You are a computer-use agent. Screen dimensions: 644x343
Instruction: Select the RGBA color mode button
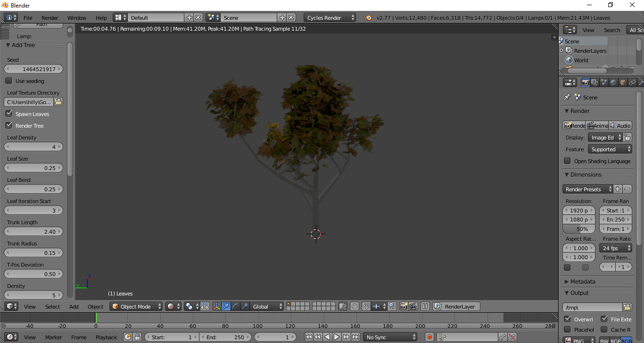point(627,341)
